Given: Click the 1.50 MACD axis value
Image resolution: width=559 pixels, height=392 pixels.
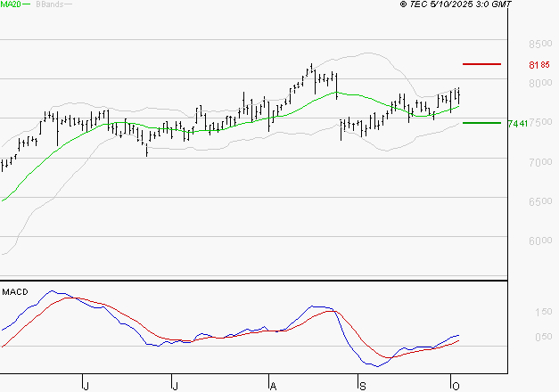Looking at the screenshot, I should pos(543,312).
